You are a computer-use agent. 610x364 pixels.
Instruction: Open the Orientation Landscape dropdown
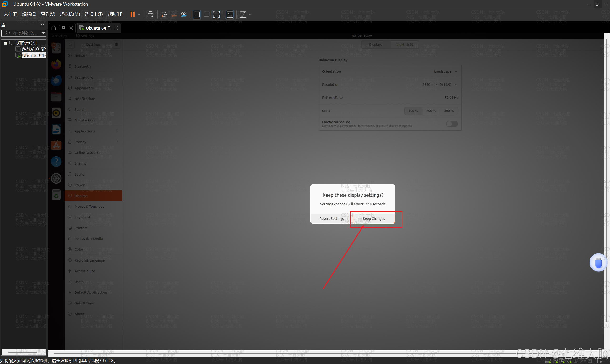coord(445,71)
